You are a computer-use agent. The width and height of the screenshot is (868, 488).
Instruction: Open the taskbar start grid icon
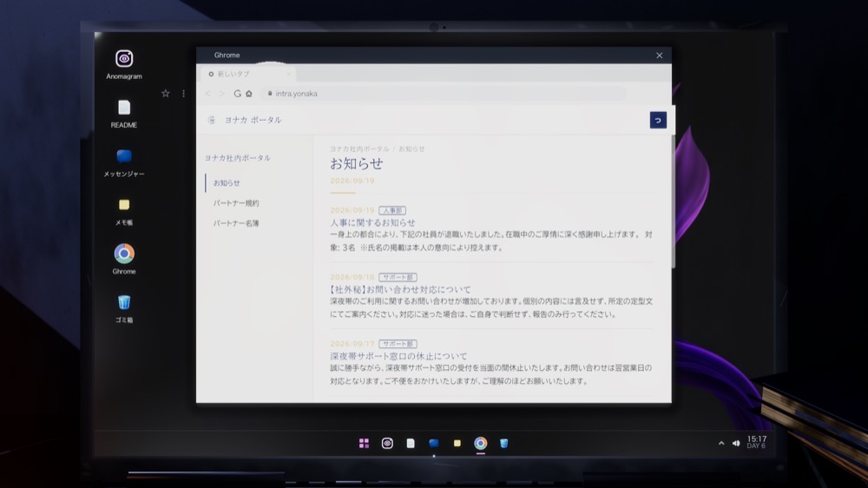coord(364,443)
